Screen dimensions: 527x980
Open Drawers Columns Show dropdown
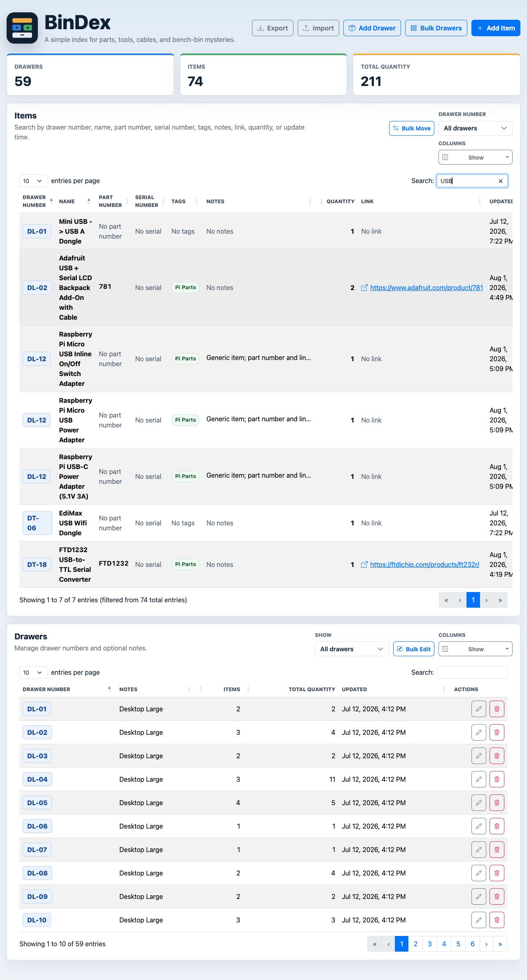[x=475, y=649]
